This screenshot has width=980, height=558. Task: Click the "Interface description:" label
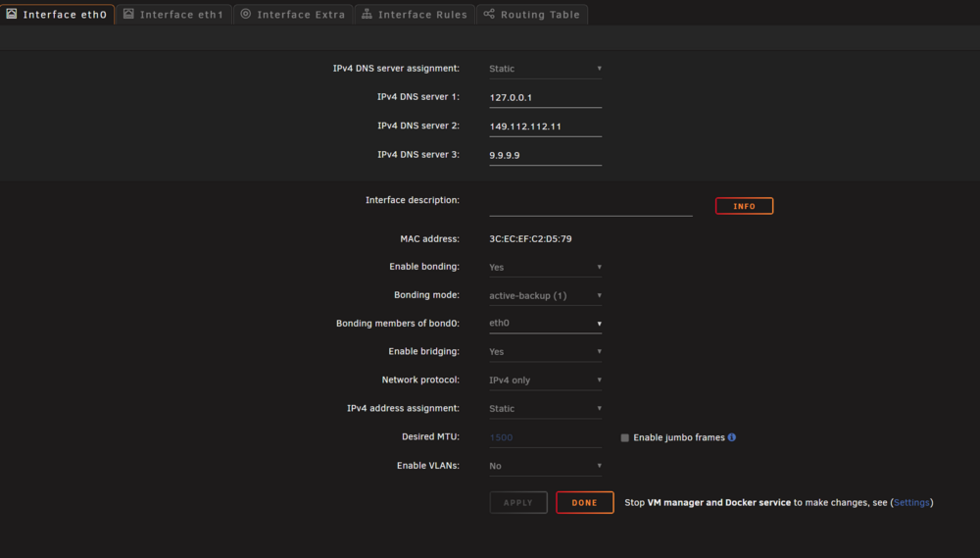point(412,200)
